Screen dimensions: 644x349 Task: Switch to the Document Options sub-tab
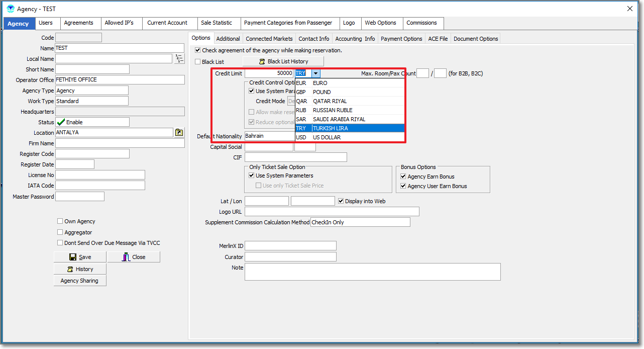pos(476,39)
